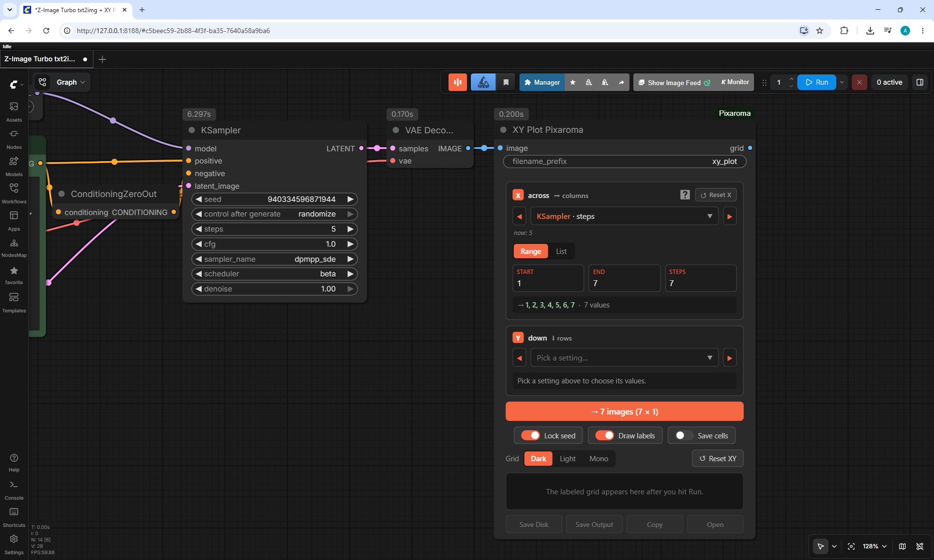Toggle the Console panel
Image resolution: width=934 pixels, height=560 pixels.
[x=14, y=490]
